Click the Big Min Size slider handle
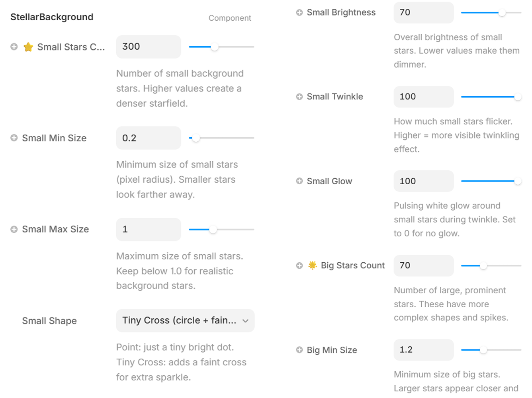 [483, 350]
